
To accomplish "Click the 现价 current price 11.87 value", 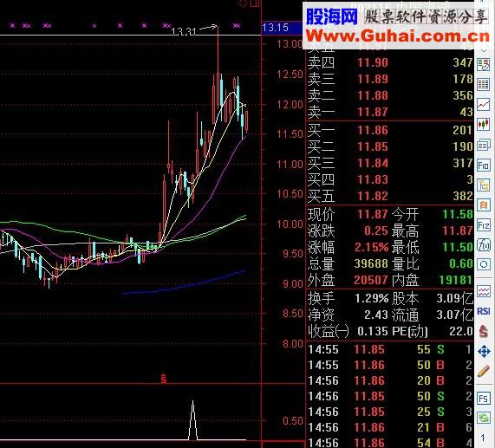I will 373,215.
